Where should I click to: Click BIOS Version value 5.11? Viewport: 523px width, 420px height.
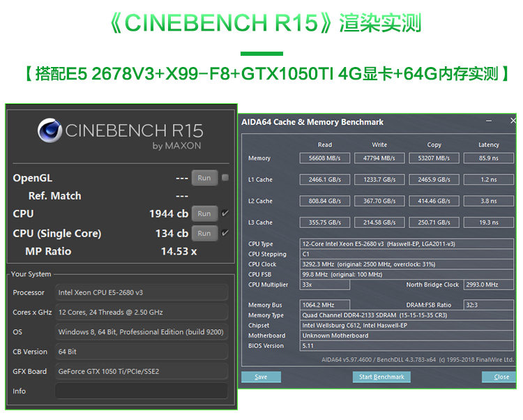407,345
